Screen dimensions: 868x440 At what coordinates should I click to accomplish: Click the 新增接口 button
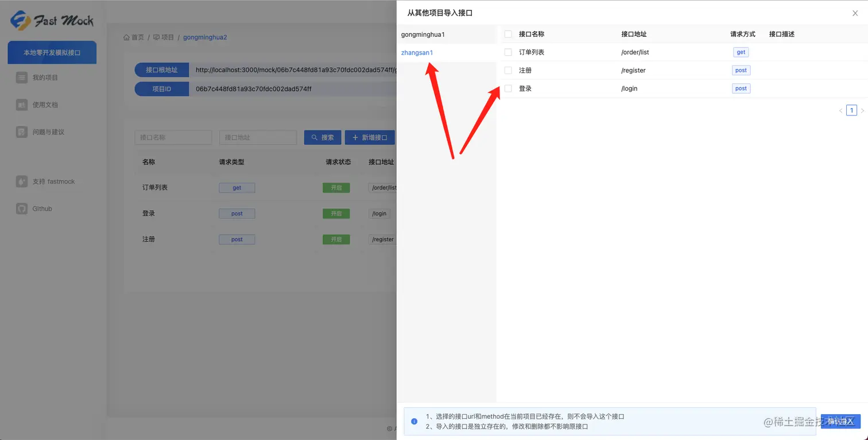click(x=370, y=137)
